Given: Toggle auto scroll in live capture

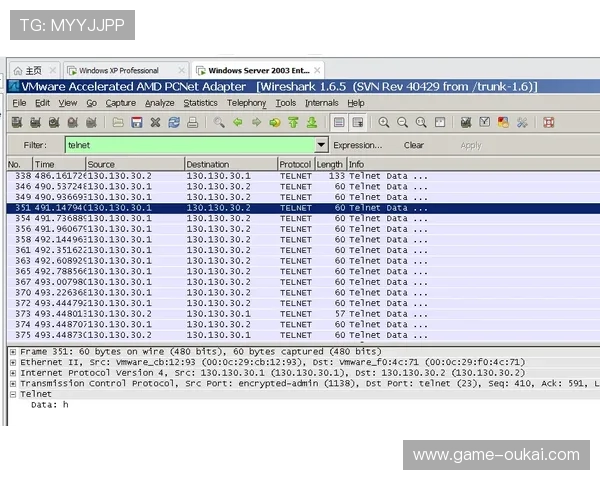Looking at the screenshot, I should click(357, 122).
